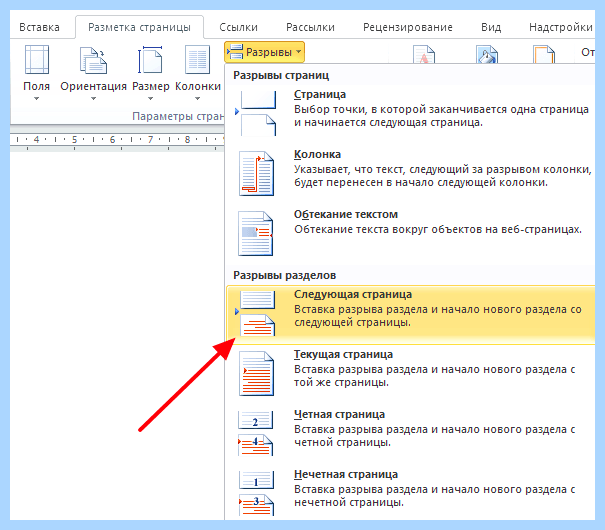Click the Следующая страница section break icon
The image size is (605, 530).
[257, 313]
